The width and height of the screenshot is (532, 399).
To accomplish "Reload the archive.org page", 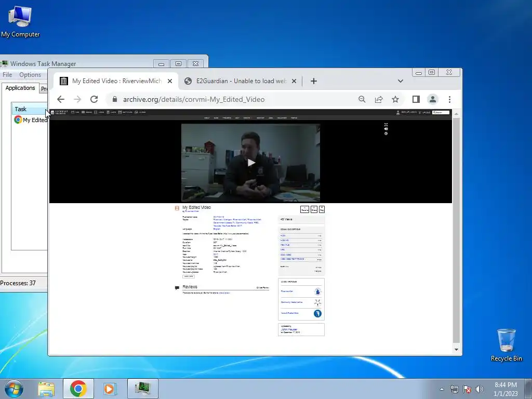I will [x=94, y=99].
